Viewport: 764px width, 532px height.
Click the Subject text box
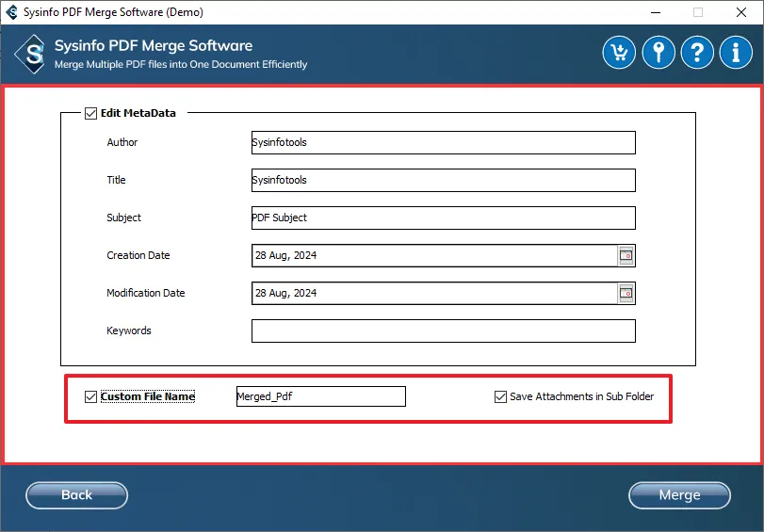coord(443,218)
